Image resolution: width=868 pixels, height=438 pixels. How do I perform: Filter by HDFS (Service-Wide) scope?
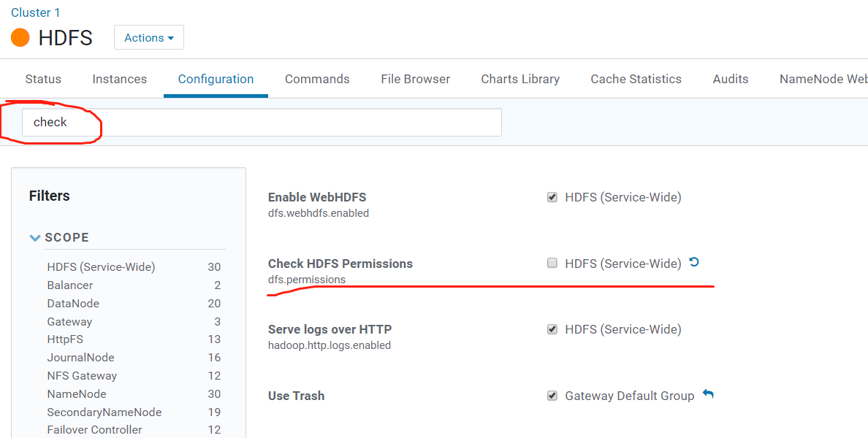(101, 266)
